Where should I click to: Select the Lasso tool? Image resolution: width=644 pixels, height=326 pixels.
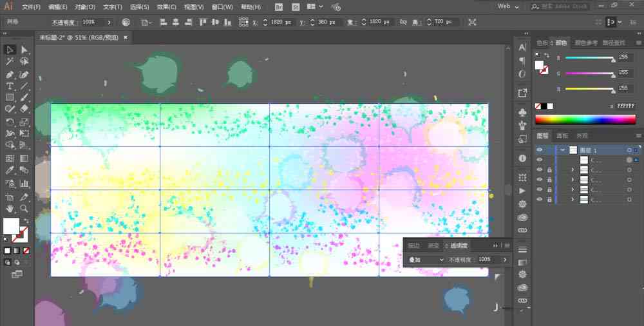click(x=24, y=62)
